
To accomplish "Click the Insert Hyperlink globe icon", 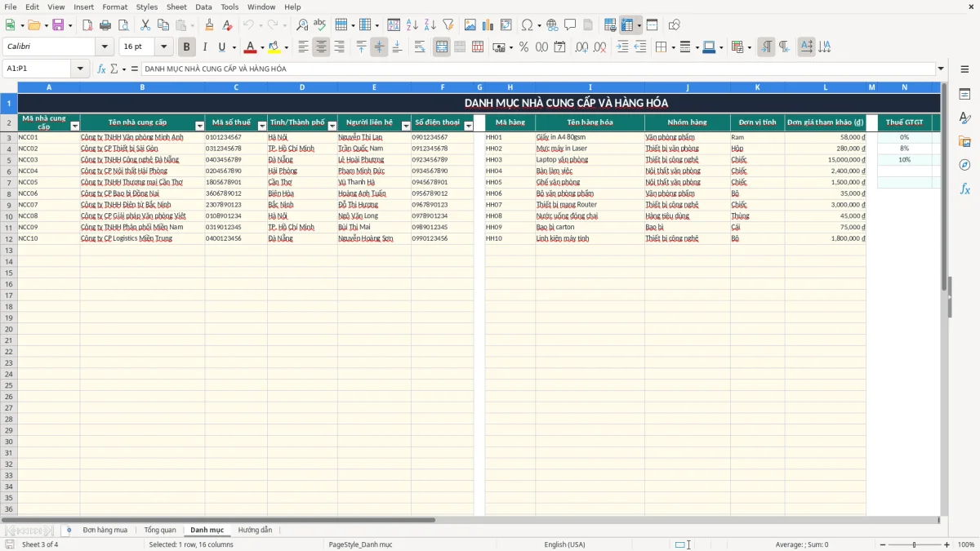I will 552,25.
